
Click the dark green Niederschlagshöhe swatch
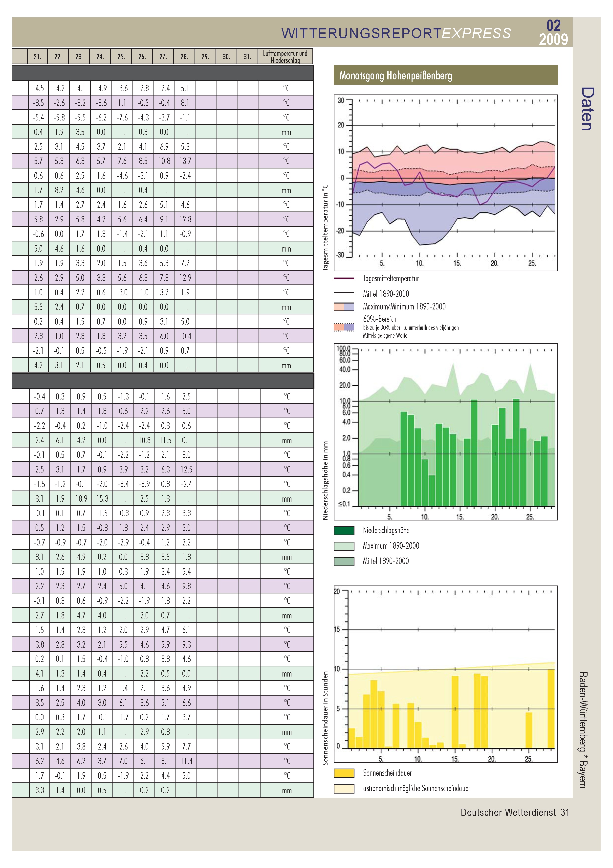[344, 530]
